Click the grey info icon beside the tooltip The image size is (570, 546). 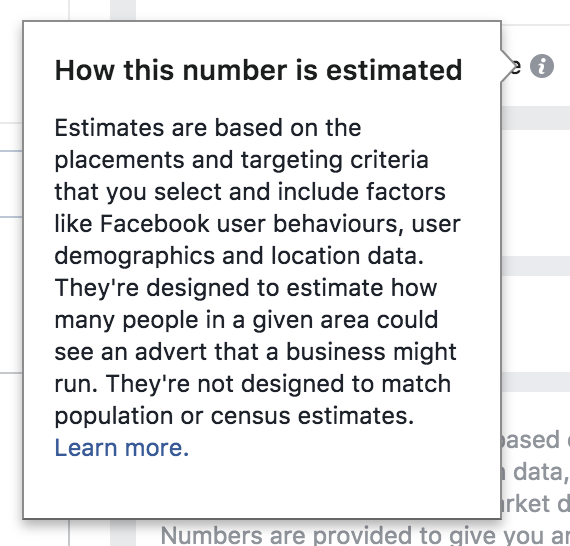[542, 66]
